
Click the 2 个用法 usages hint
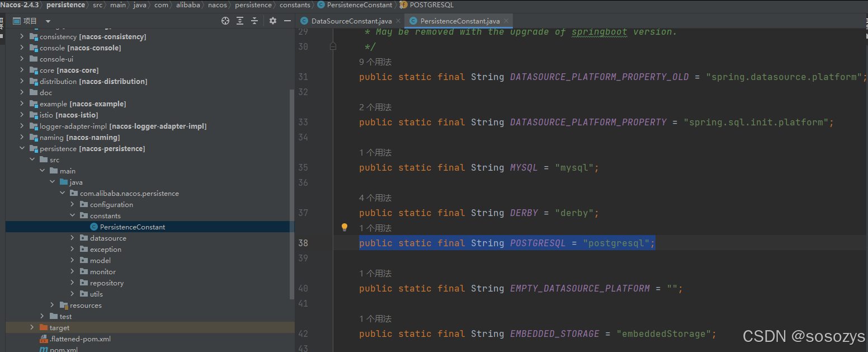coord(375,107)
